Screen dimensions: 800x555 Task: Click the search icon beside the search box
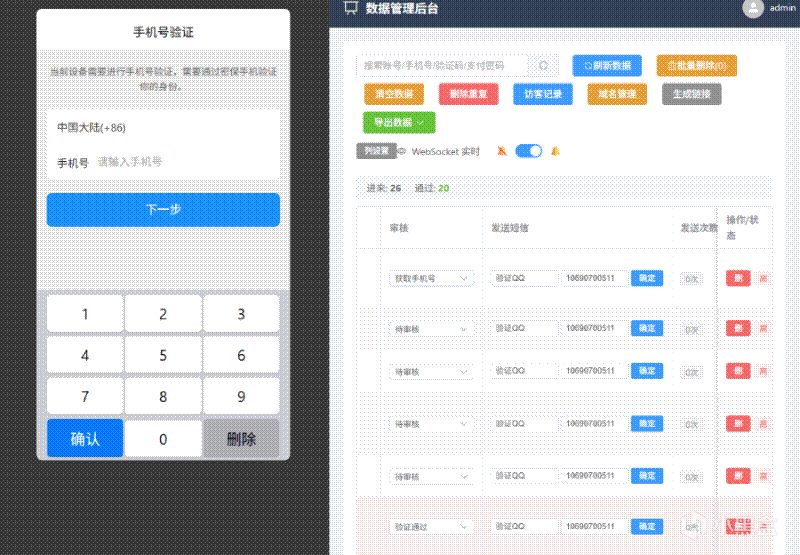click(543, 65)
